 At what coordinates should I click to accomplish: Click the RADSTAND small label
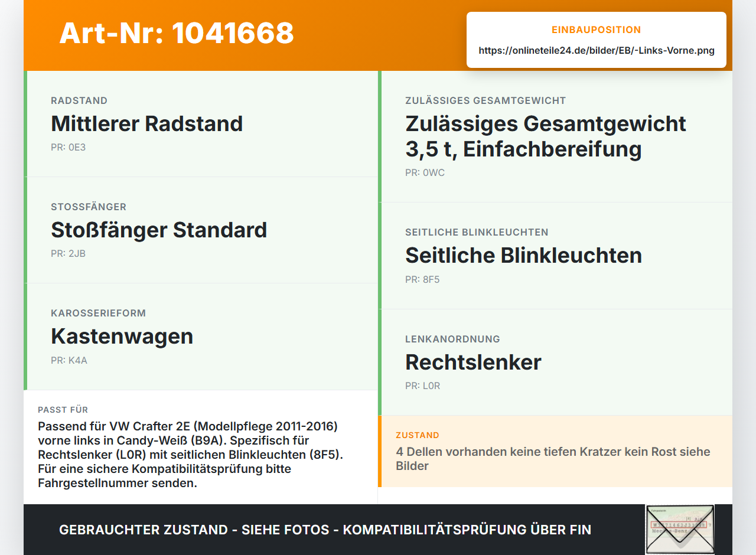tap(79, 100)
